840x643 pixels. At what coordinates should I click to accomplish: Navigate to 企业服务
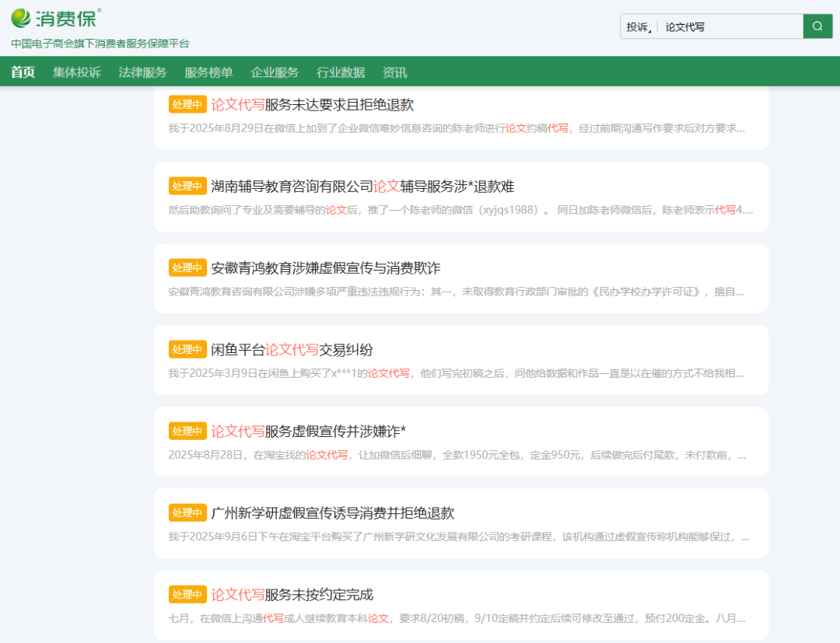click(x=275, y=72)
